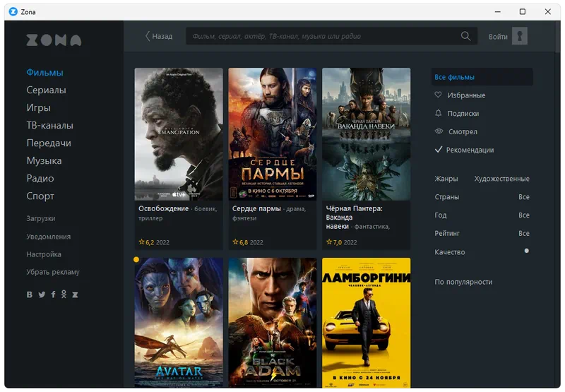The height and width of the screenshot is (392, 565).
Task: Open the Радио section
Action: [x=40, y=179]
